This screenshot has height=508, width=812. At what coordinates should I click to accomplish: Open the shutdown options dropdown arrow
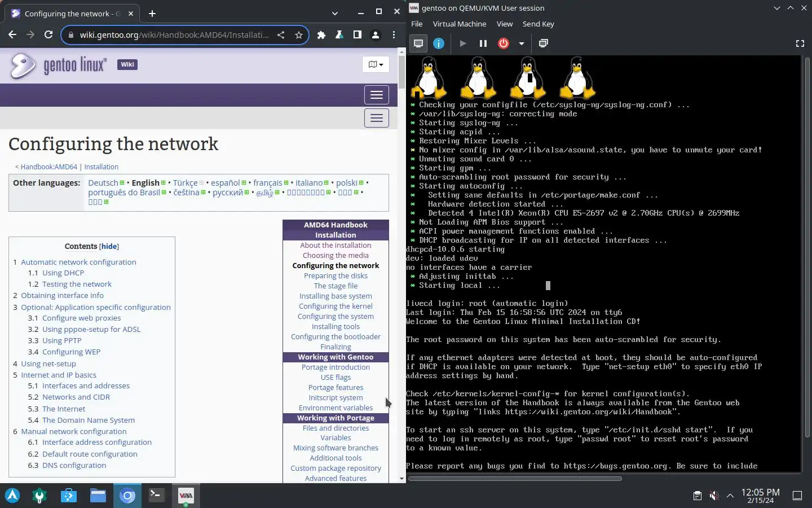[522, 43]
